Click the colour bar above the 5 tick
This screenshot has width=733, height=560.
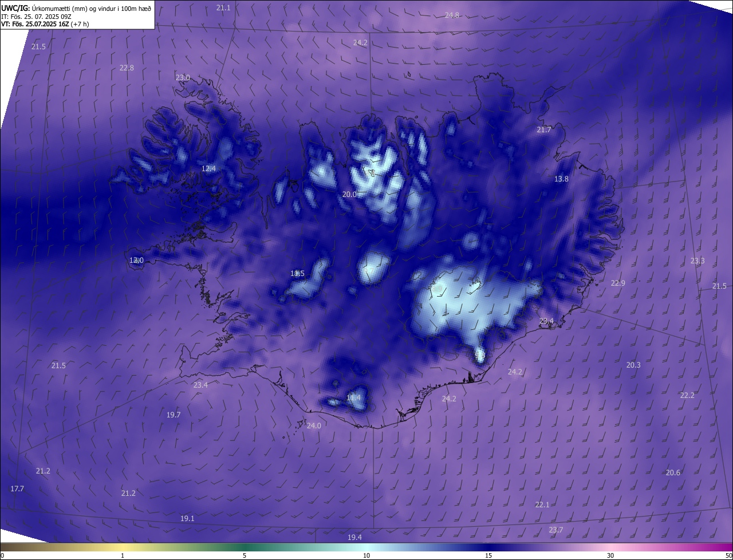pos(245,547)
